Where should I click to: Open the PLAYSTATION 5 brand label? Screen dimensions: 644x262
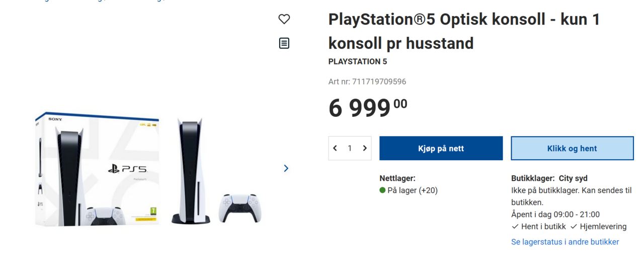(x=358, y=61)
